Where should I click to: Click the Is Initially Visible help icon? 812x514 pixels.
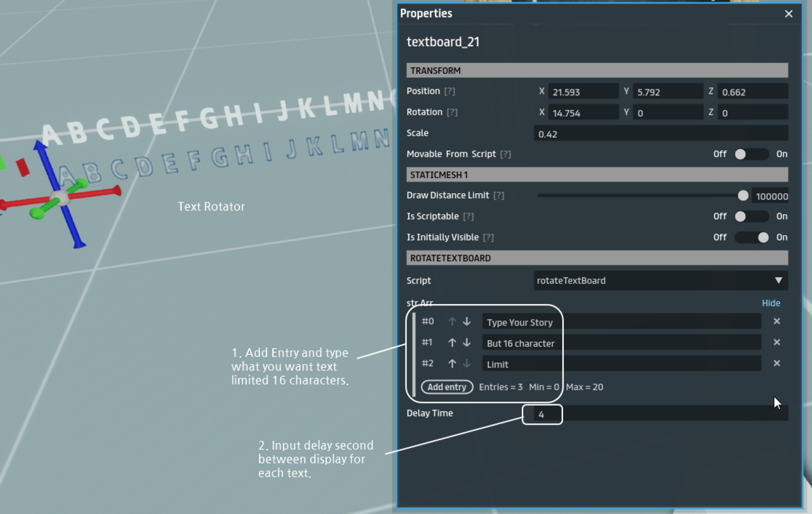[x=487, y=237]
